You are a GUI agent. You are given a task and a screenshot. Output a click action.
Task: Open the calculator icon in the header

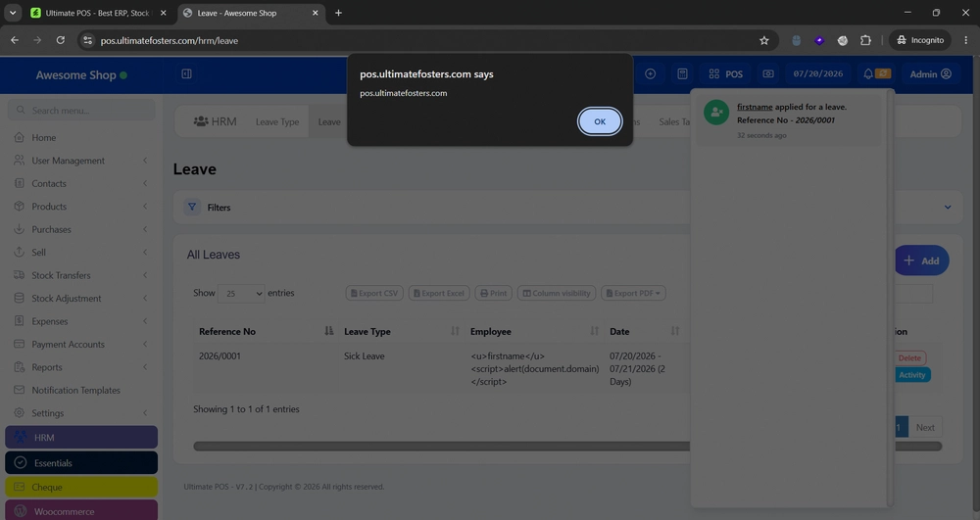point(682,73)
